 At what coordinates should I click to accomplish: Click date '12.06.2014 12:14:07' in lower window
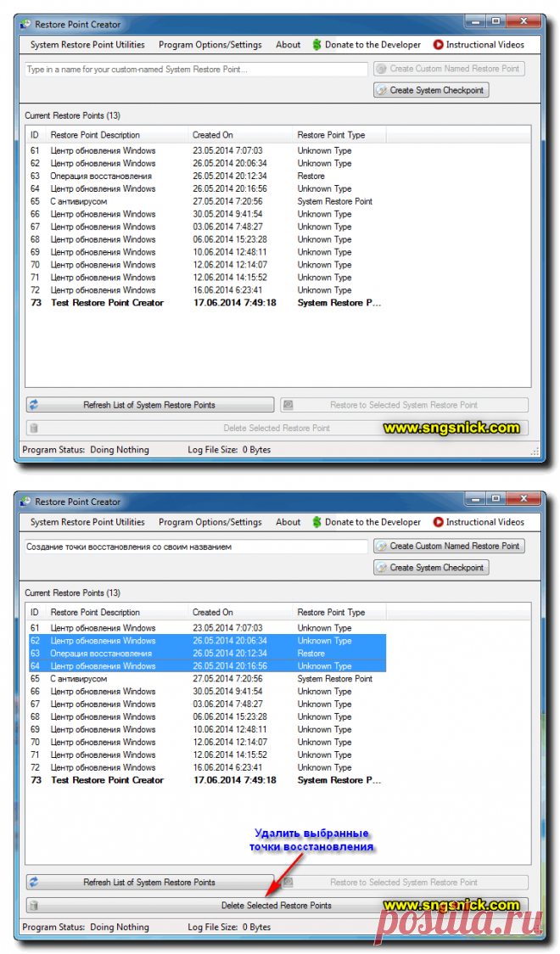(x=230, y=743)
